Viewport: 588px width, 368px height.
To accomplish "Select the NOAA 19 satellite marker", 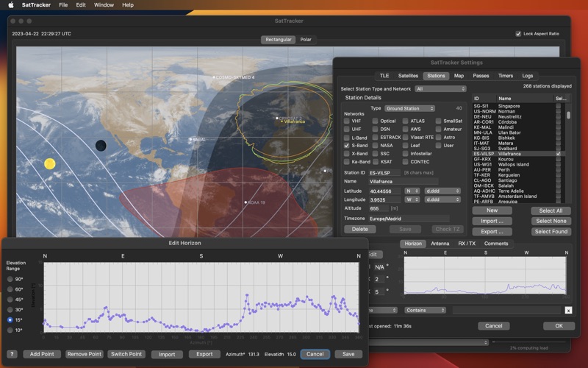I will (x=245, y=202).
